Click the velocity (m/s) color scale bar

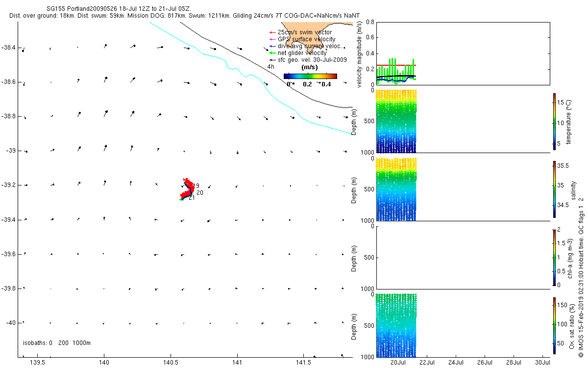(311, 76)
